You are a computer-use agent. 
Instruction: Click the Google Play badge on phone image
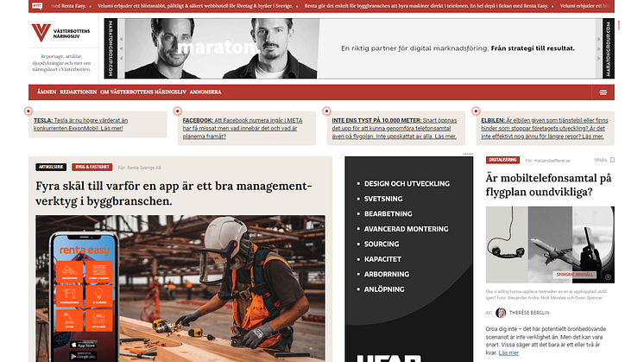click(84, 356)
